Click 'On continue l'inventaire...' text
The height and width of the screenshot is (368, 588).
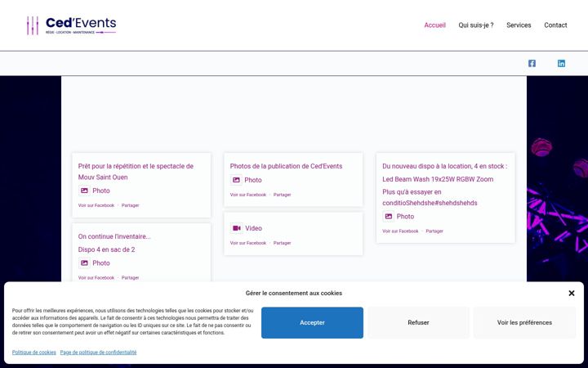pos(114,236)
